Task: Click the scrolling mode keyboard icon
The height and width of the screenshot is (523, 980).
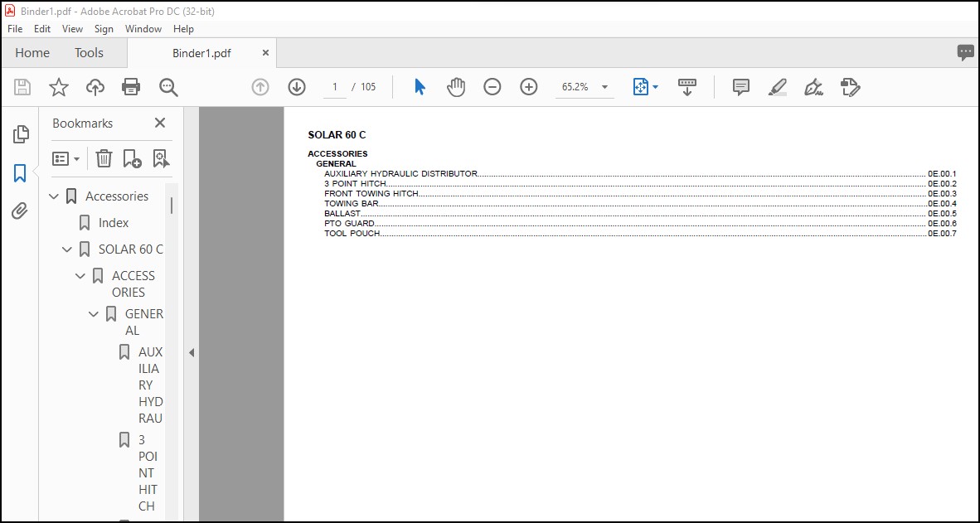Action: 686,87
